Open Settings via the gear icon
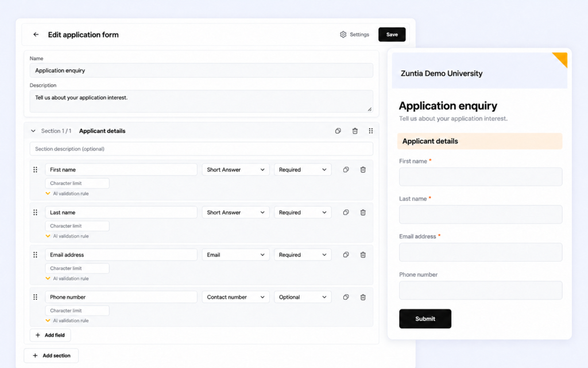This screenshot has width=588, height=368. click(343, 34)
